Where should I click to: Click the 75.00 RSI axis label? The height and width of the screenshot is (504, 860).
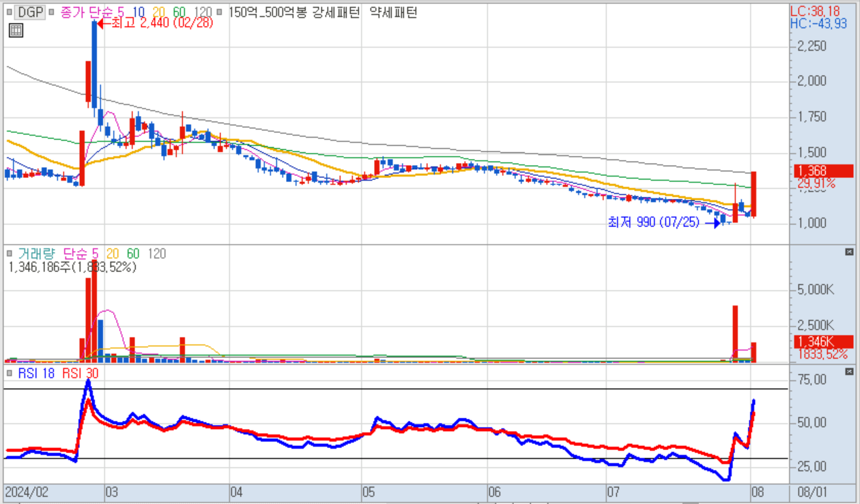point(811,379)
